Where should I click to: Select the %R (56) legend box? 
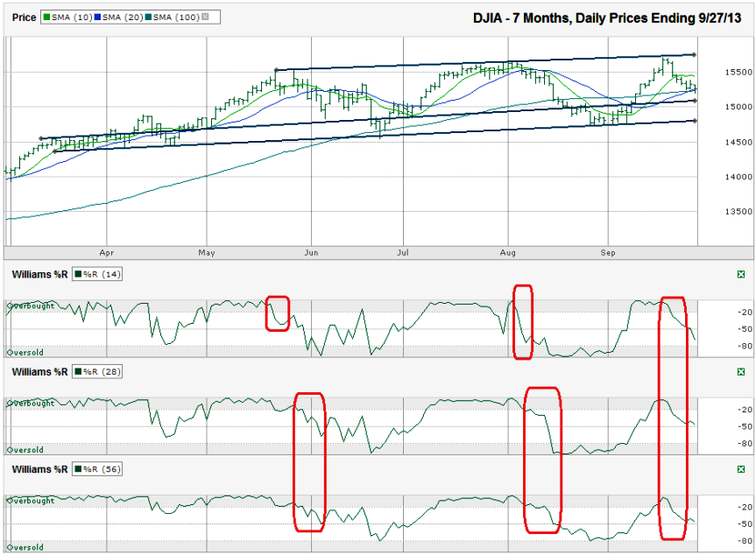click(97, 469)
